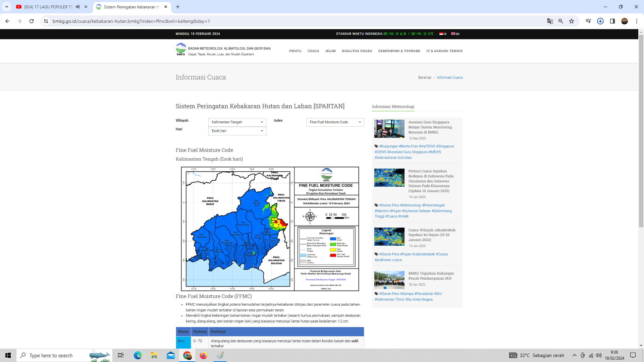Click the #International Activities tag
This screenshot has height=362, width=644.
(x=393, y=158)
